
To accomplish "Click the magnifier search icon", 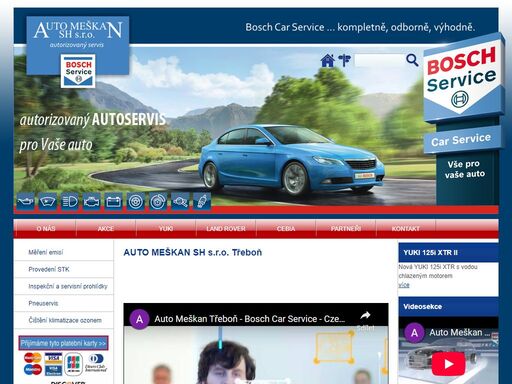I will tap(412, 60).
